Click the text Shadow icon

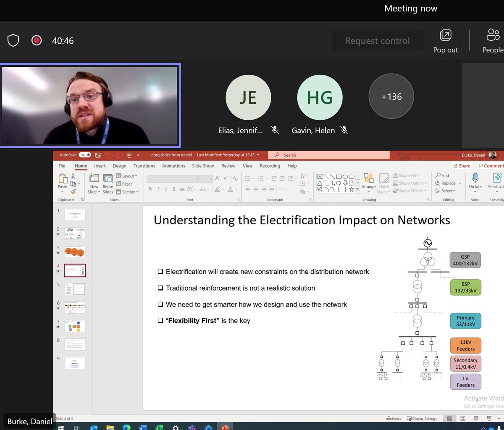(174, 189)
